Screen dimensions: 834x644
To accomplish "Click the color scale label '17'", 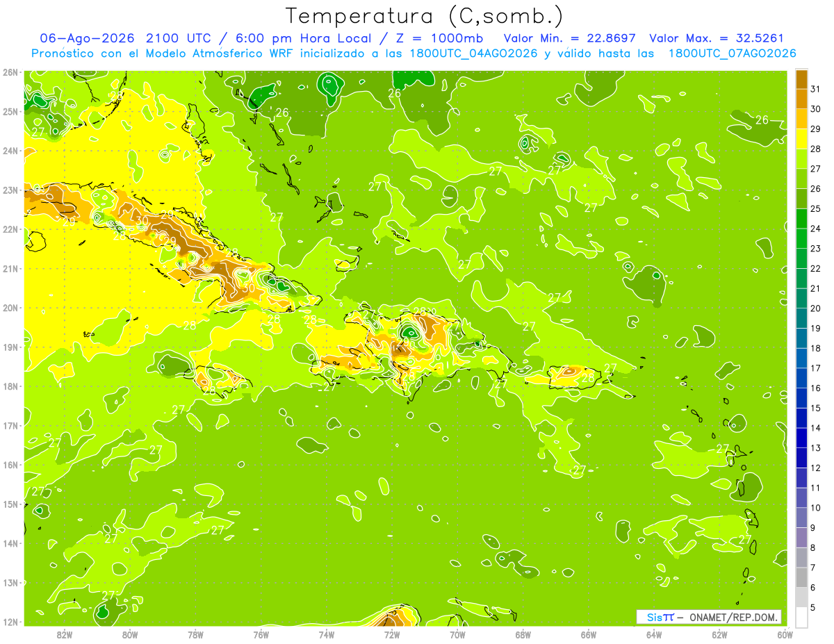I will pos(816,368).
